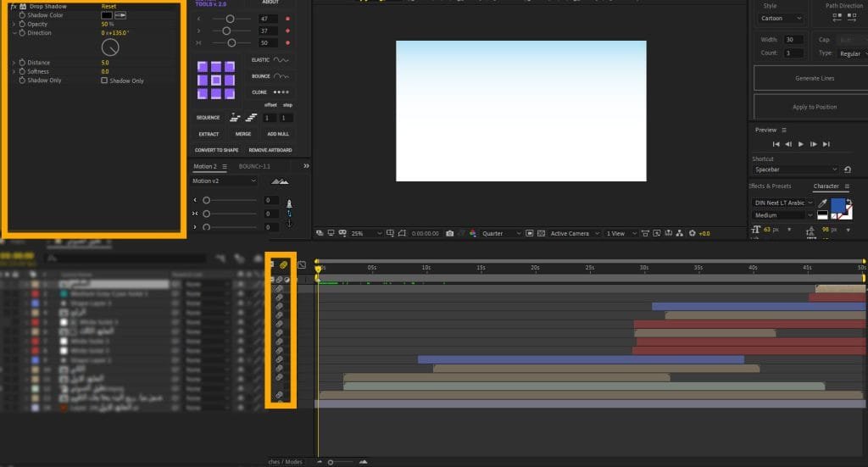This screenshot has width=868, height=467.
Task: Open the Quarter resolution dropdown
Action: click(x=502, y=234)
